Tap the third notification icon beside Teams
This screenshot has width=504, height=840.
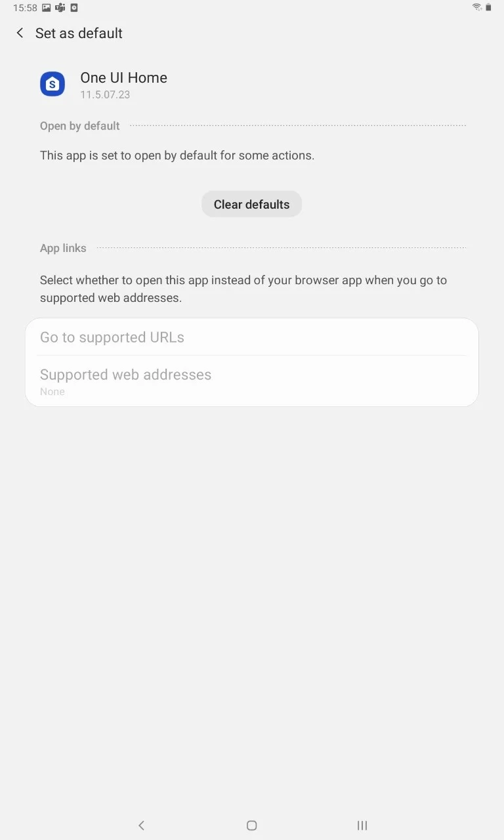74,8
